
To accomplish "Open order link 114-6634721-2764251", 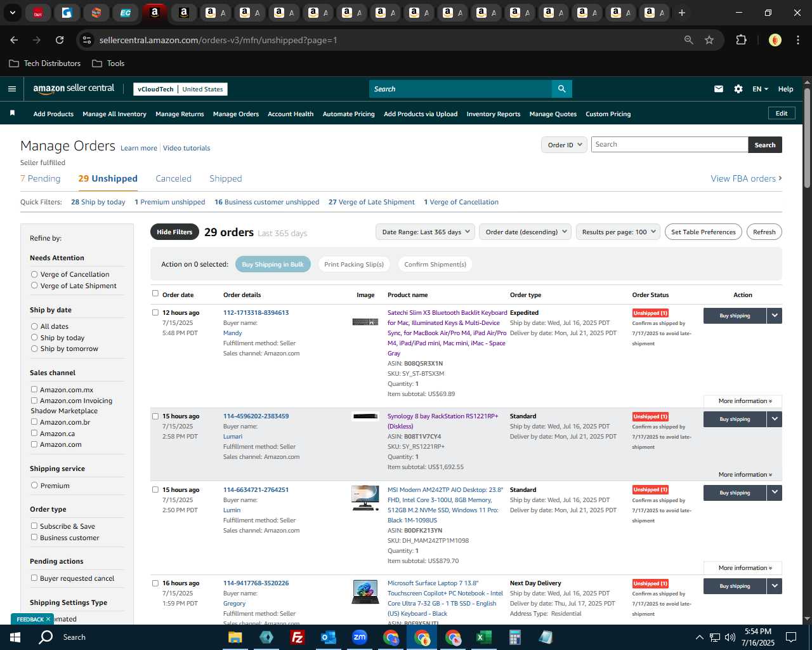I will click(256, 489).
